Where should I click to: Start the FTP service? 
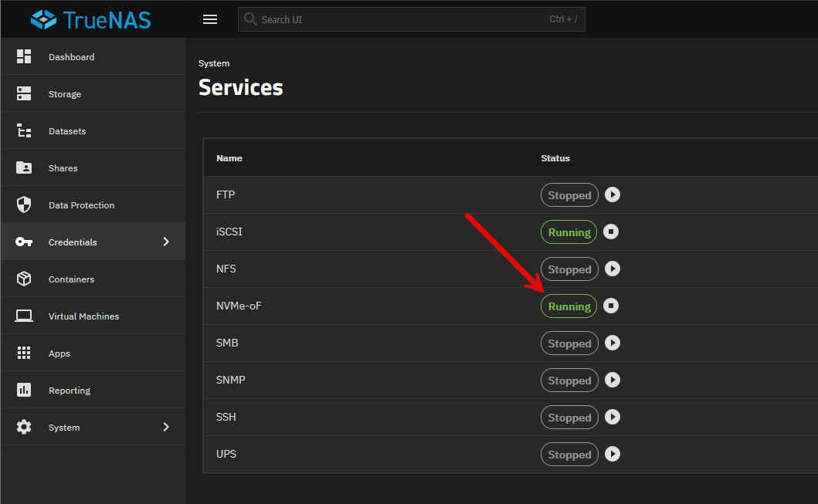click(x=613, y=194)
